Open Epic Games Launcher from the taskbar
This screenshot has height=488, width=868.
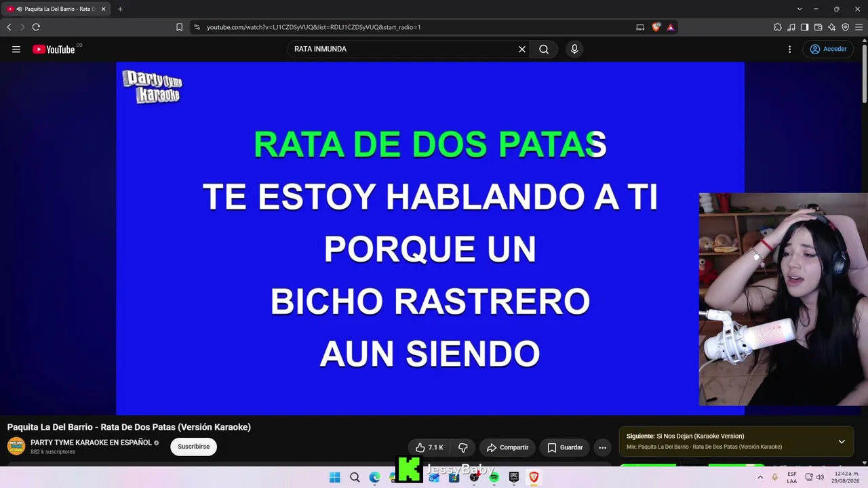pos(513,477)
